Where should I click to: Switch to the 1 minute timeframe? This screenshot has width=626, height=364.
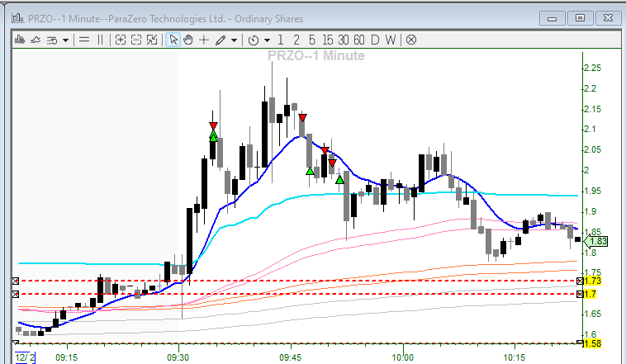tap(281, 40)
